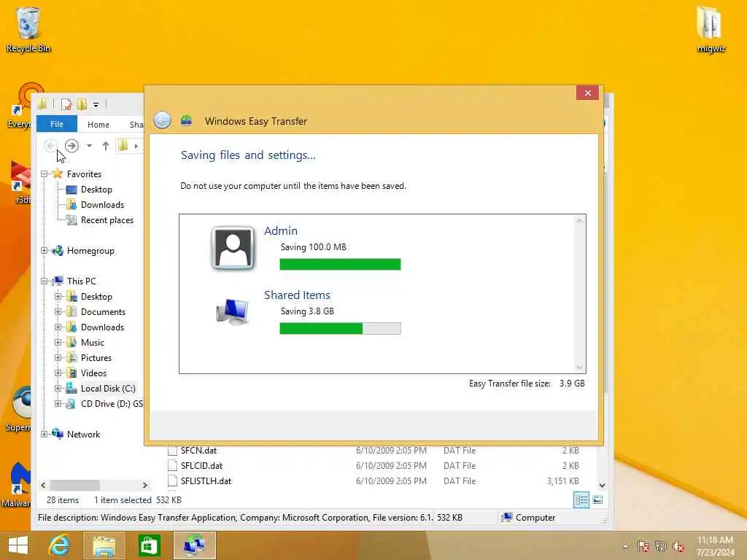The width and height of the screenshot is (747, 560).
Task: Click the Admin user account picture
Action: pos(233,248)
